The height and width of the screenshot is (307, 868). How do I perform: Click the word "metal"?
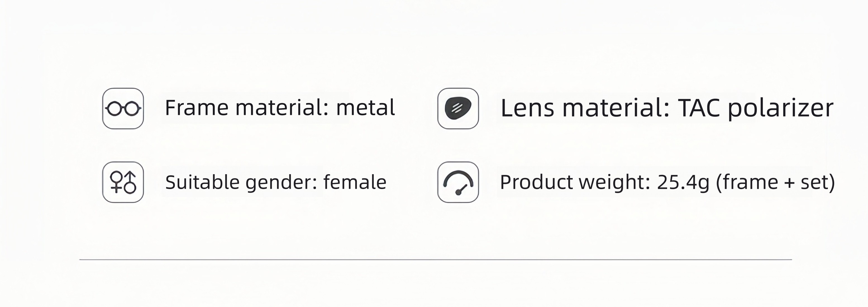point(366,108)
